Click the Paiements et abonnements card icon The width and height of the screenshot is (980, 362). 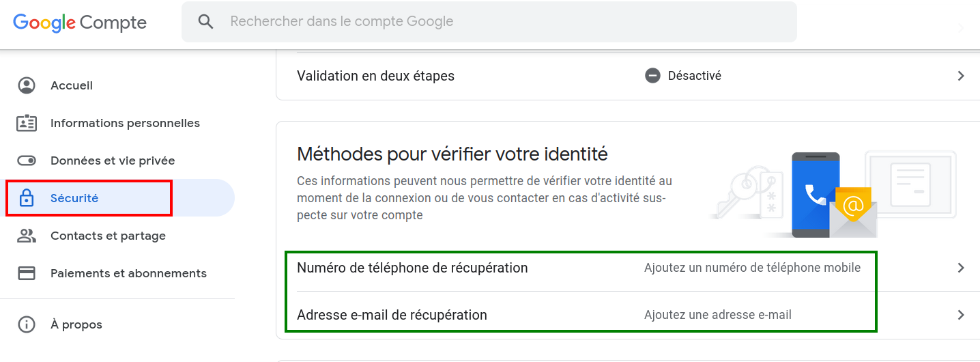coord(27,273)
